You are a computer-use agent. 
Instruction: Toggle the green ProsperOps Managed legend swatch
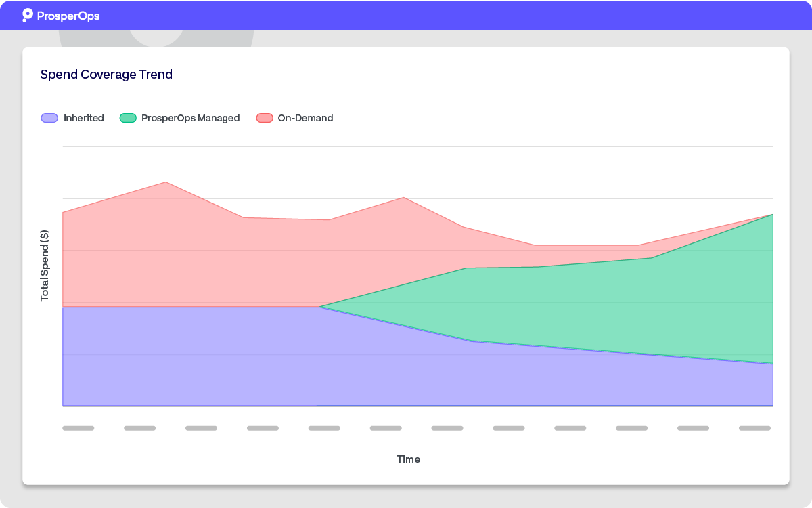click(x=128, y=118)
